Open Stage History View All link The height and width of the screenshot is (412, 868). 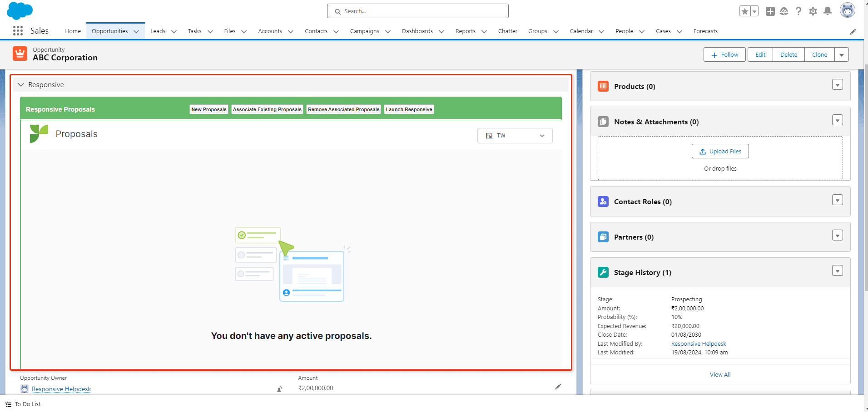[x=720, y=374]
